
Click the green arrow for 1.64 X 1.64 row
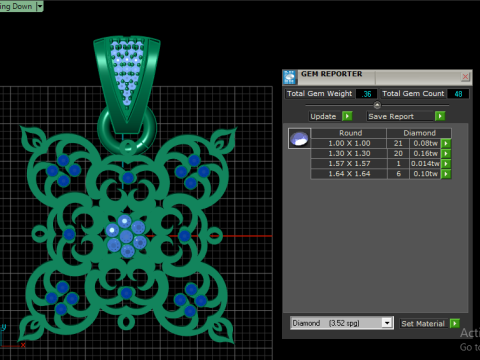(x=446, y=174)
